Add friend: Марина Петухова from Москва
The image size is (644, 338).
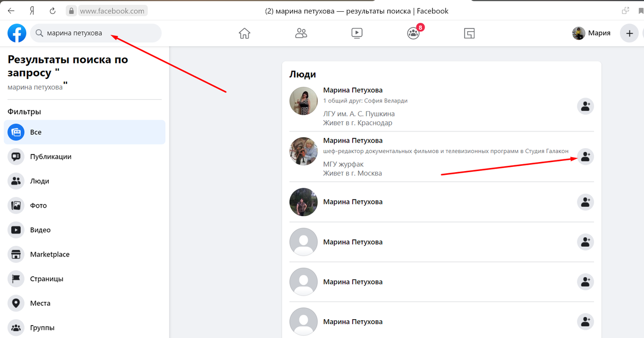pyautogui.click(x=586, y=157)
